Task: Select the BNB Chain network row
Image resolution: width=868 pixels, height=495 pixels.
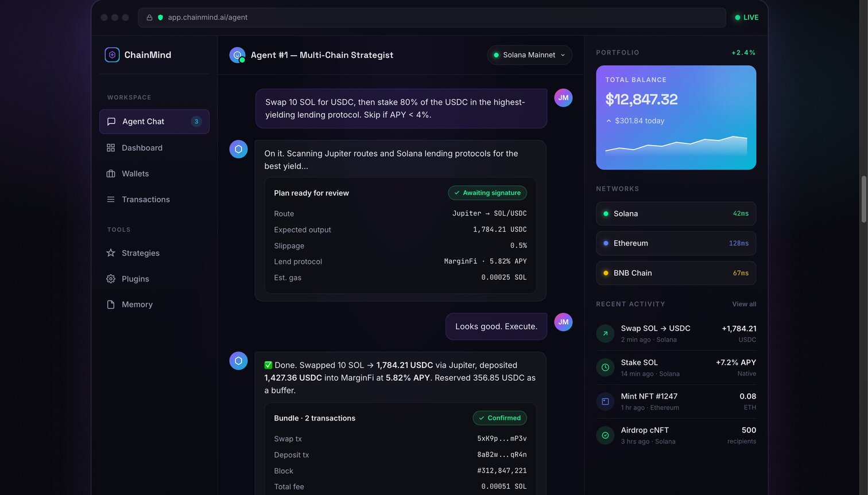Action: pos(676,273)
